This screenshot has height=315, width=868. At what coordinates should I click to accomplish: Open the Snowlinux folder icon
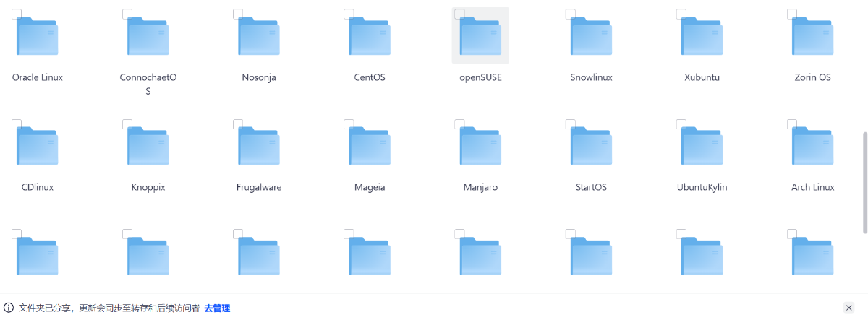pos(591,36)
